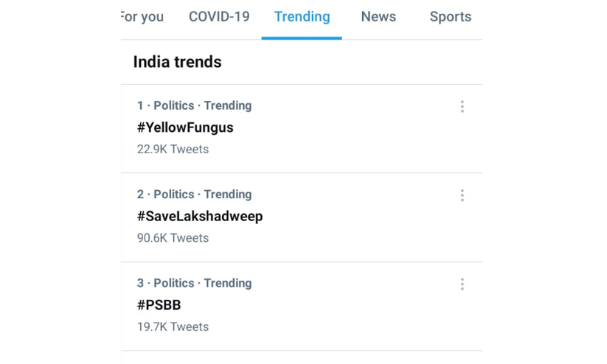The height and width of the screenshot is (364, 607).
Task: Go to the News tab
Action: (378, 17)
